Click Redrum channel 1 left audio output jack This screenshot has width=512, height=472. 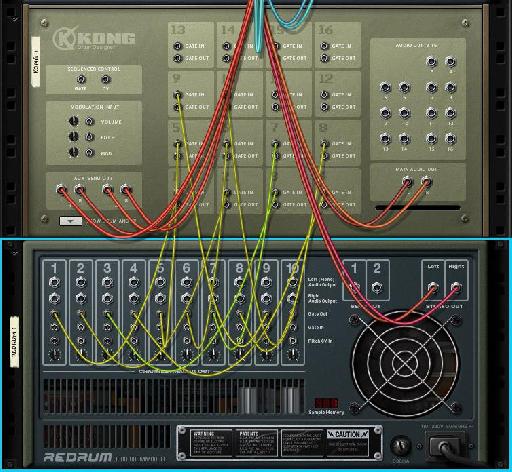tap(54, 283)
